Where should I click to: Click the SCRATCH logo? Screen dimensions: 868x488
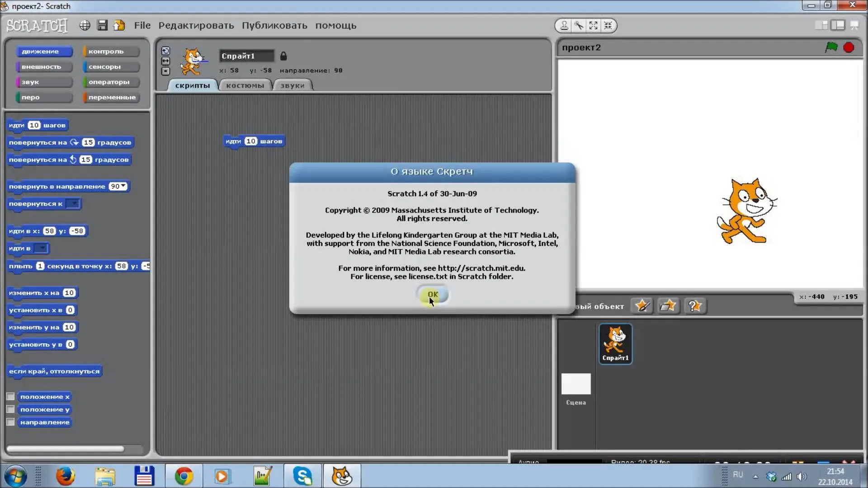[x=37, y=26]
